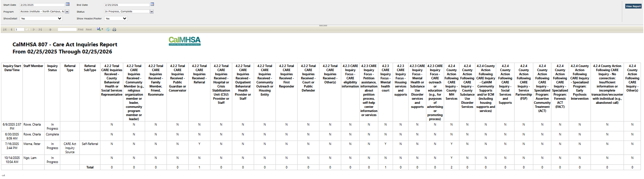Click the Find link in toolbar
This screenshot has width=644, height=179.
pyautogui.click(x=80, y=30)
